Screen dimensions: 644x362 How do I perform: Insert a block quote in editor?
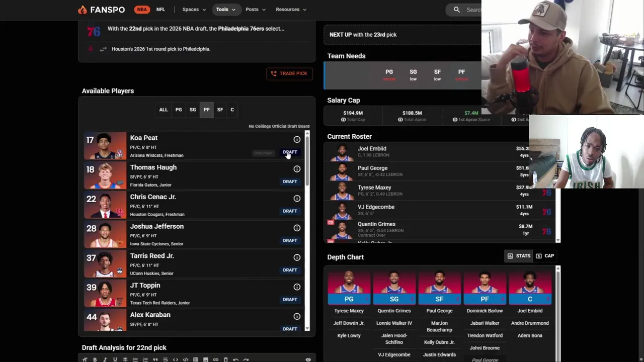coord(155,359)
